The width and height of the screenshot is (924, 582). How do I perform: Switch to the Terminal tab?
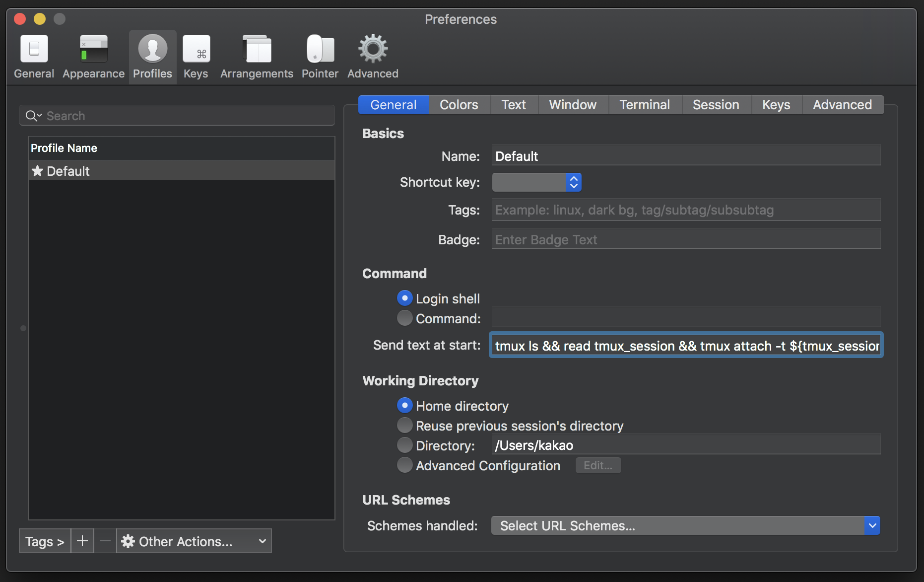644,105
